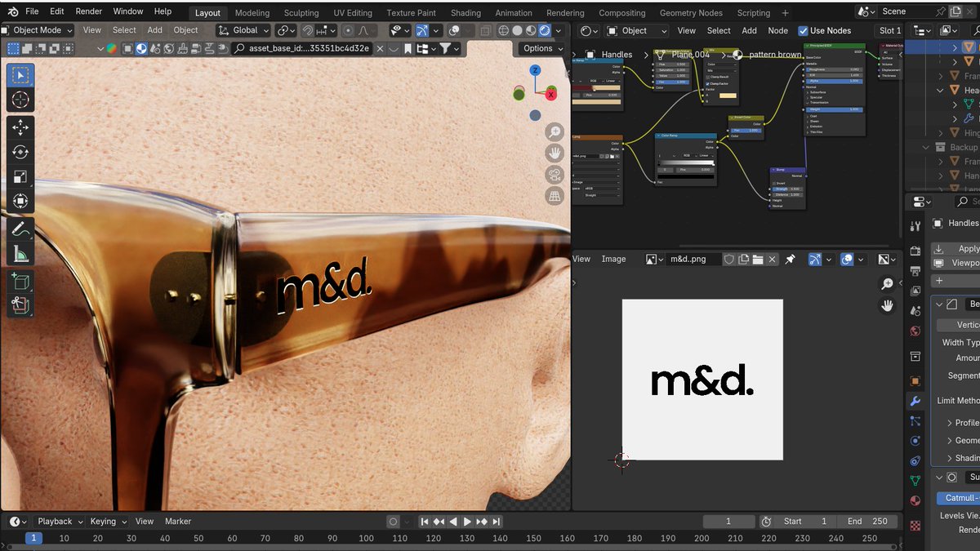The image size is (980, 551).
Task: Open the Object properties orange square tab
Action: point(915,381)
